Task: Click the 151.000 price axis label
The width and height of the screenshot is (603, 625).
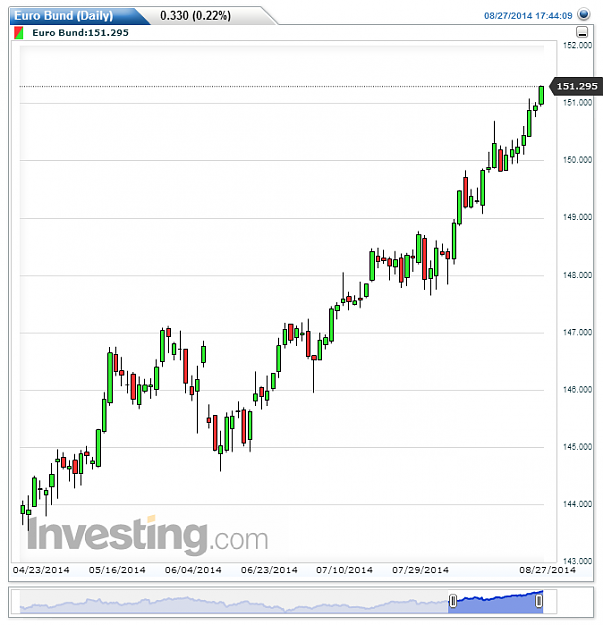Action: click(x=577, y=103)
